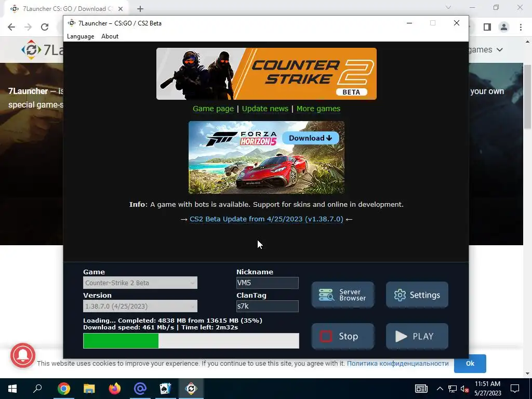Open launcher Settings
The height and width of the screenshot is (399, 532).
(417, 295)
